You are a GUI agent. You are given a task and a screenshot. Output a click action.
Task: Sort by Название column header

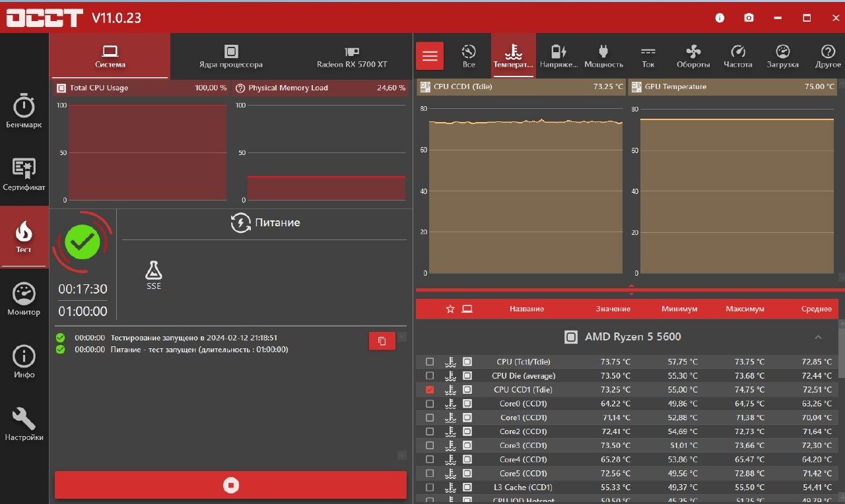coord(527,309)
